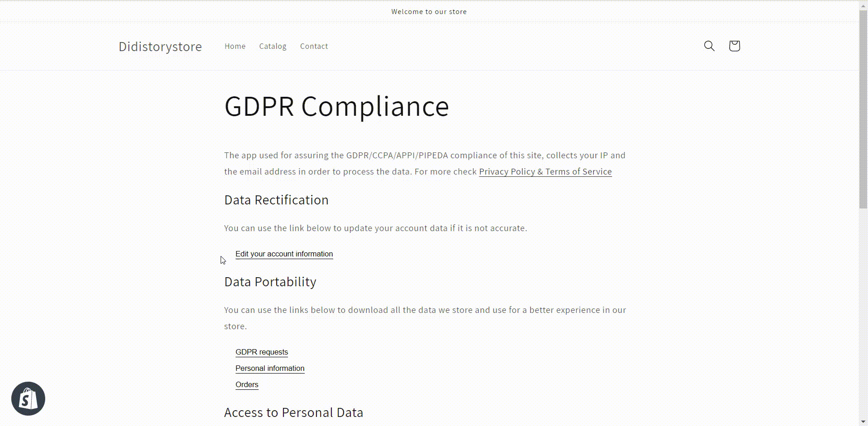This screenshot has width=868, height=426.
Task: Click the vertical scrollbar thumb
Action: (x=863, y=109)
